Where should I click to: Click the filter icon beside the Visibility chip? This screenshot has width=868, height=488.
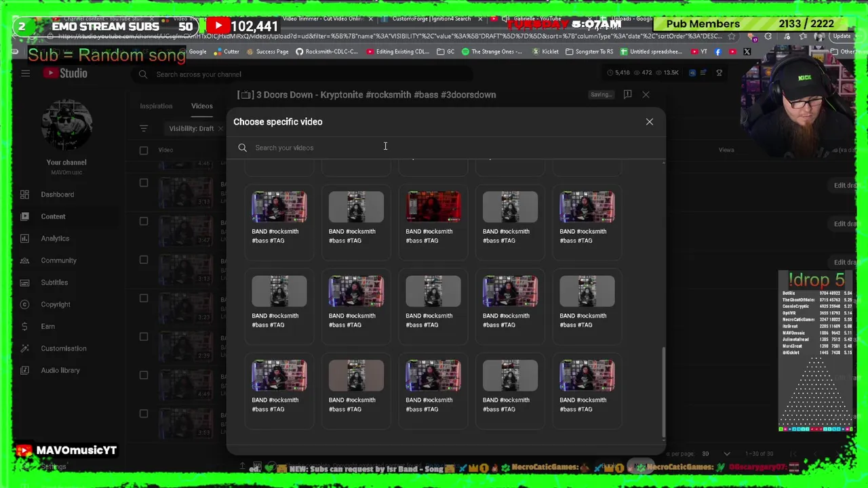click(144, 128)
